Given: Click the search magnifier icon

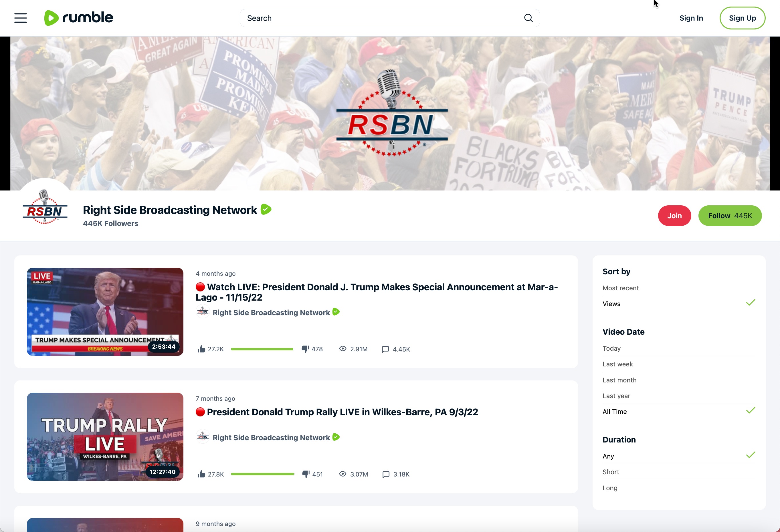Looking at the screenshot, I should click(528, 18).
